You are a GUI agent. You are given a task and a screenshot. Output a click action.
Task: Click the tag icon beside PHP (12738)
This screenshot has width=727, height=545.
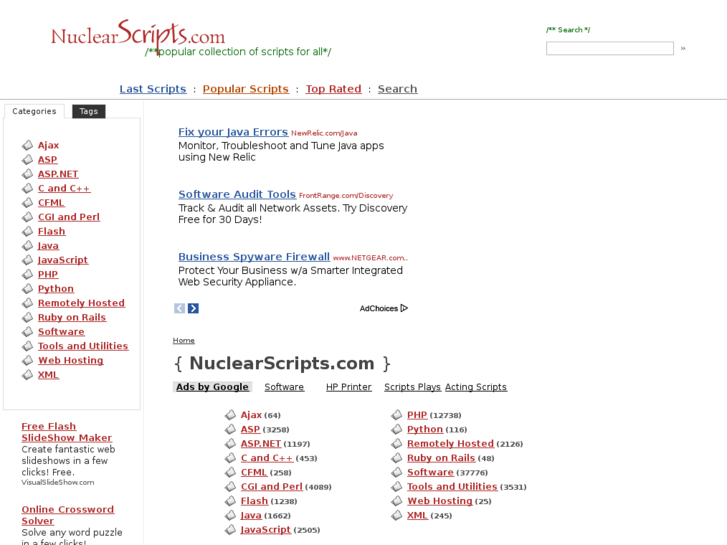pyautogui.click(x=396, y=415)
